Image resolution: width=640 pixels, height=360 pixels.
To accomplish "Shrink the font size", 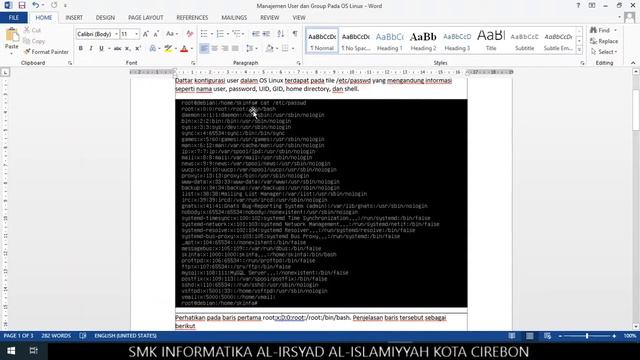I will click(x=156, y=34).
